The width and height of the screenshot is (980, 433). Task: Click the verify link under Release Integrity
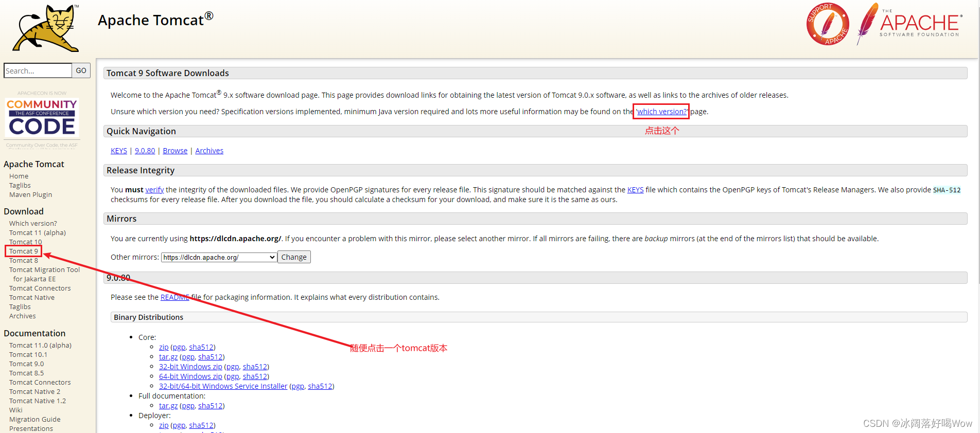click(154, 190)
